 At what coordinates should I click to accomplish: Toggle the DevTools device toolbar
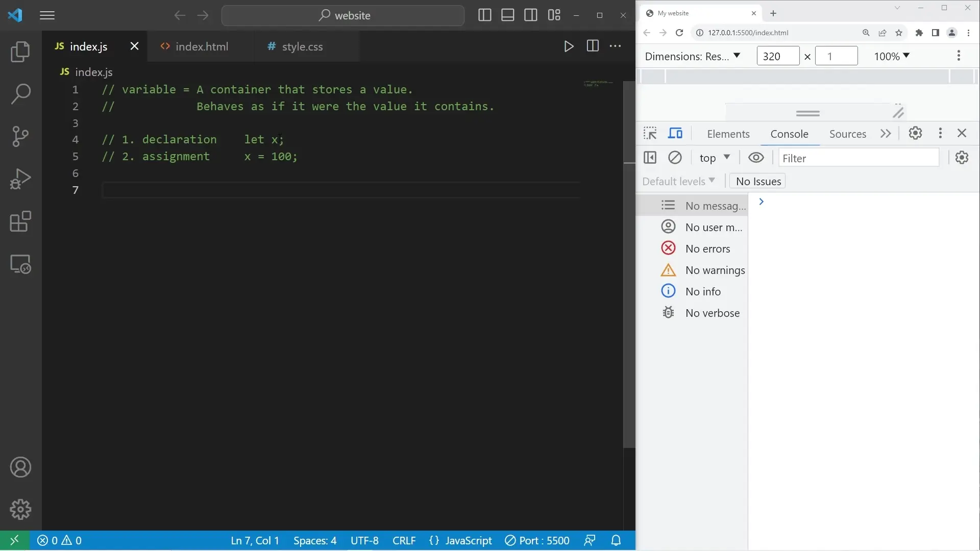point(675,134)
